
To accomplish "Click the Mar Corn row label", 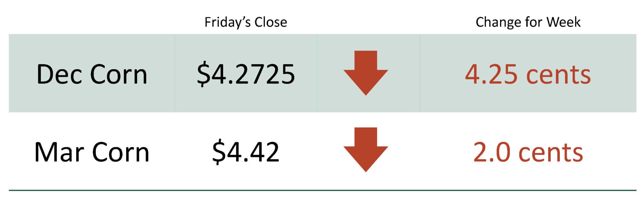I will click(92, 152).
